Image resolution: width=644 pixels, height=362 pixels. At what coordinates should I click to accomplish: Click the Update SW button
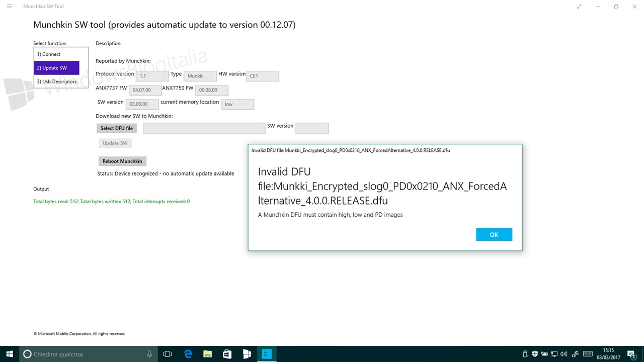point(115,143)
